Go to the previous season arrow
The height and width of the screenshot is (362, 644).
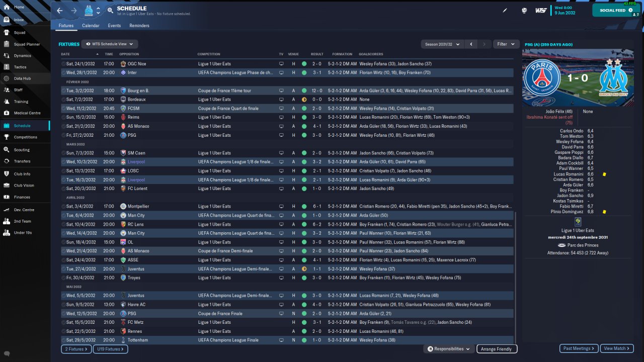click(471, 44)
